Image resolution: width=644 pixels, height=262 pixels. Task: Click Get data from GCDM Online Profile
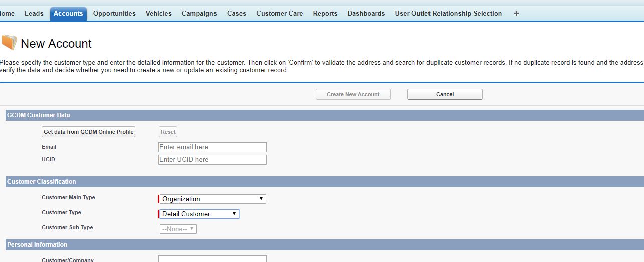[88, 132]
